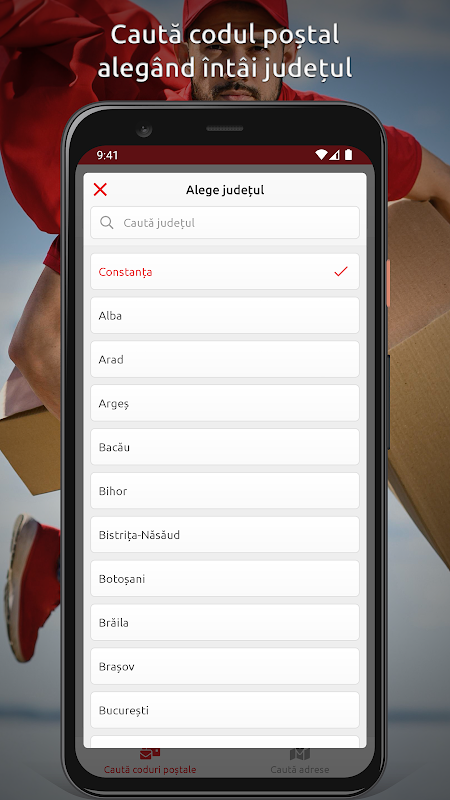Choose Brăila county entry

[x=225, y=622]
